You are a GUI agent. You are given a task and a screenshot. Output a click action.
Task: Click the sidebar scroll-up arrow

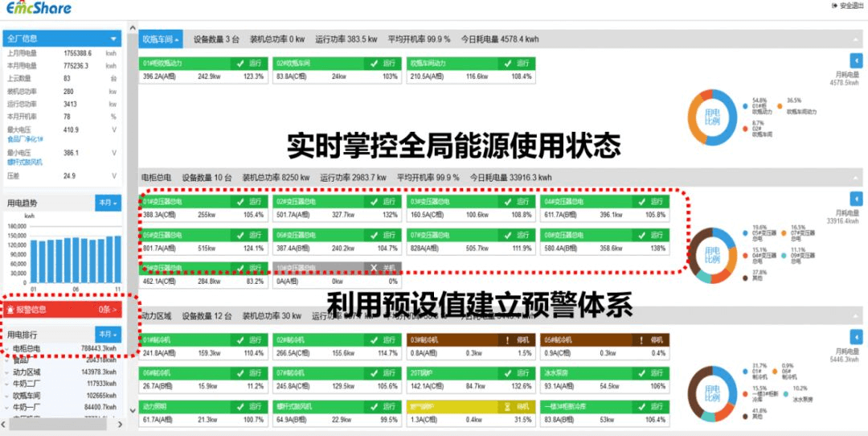pos(133,27)
